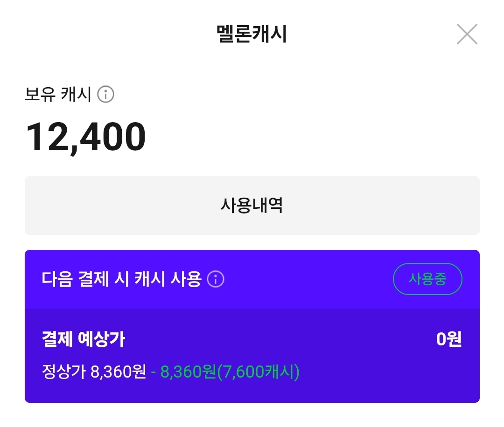The height and width of the screenshot is (427, 504).
Task: Select the 결제 예상가 label
Action: click(84, 339)
